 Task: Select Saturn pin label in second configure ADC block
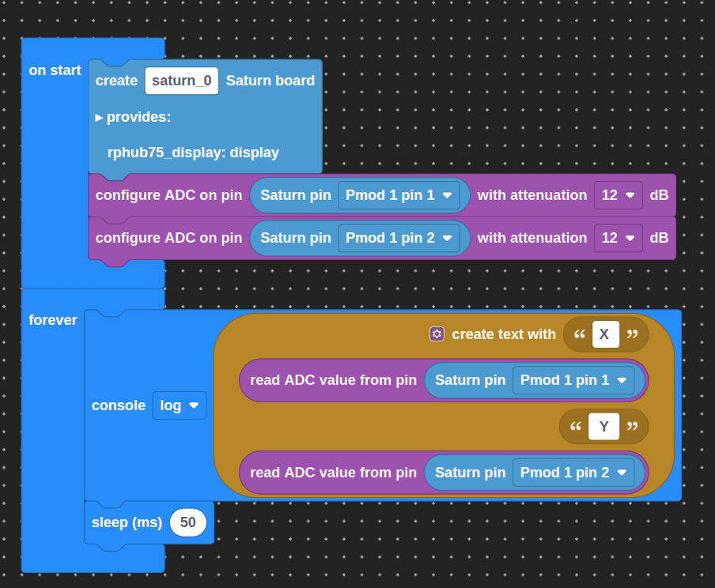coord(296,238)
